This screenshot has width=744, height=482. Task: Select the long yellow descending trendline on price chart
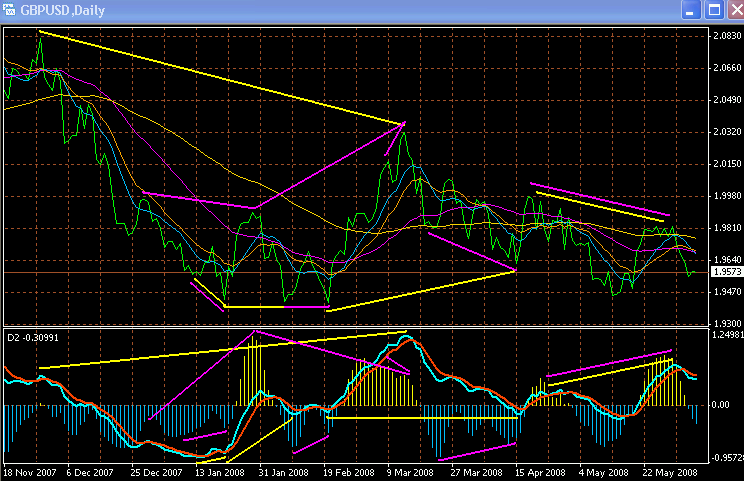click(221, 78)
